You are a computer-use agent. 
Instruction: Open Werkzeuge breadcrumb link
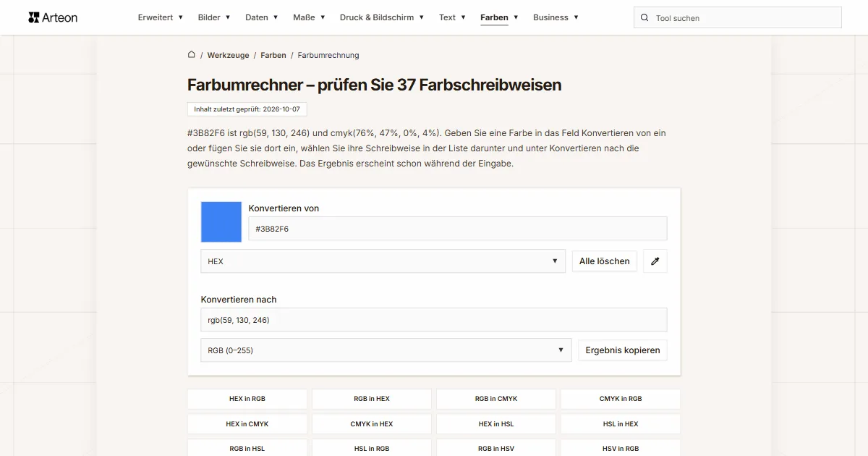pos(228,55)
